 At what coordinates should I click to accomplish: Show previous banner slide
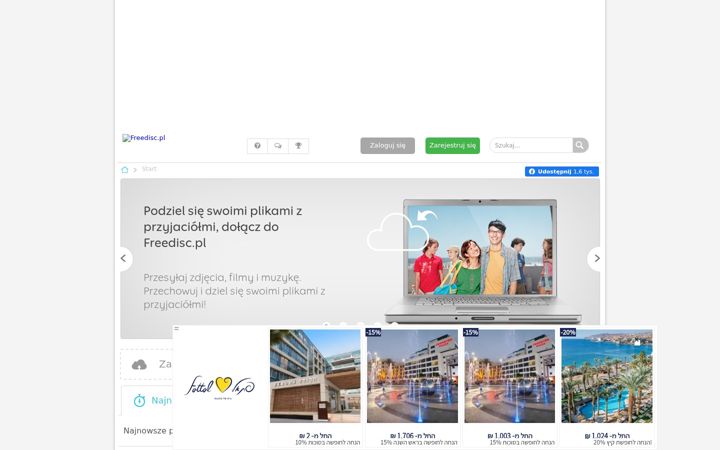coord(124,259)
